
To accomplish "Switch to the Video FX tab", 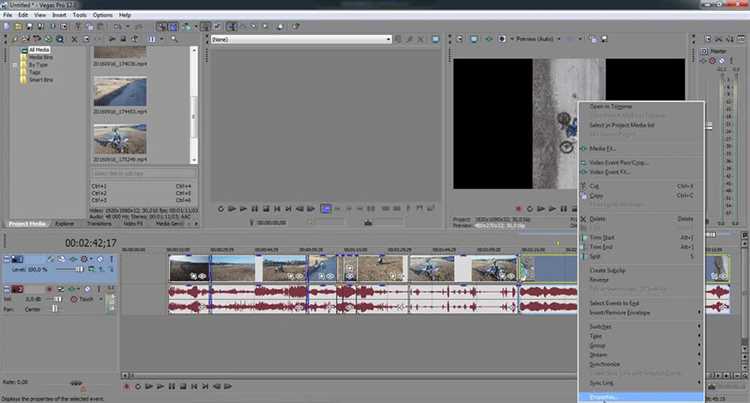I will (x=132, y=224).
